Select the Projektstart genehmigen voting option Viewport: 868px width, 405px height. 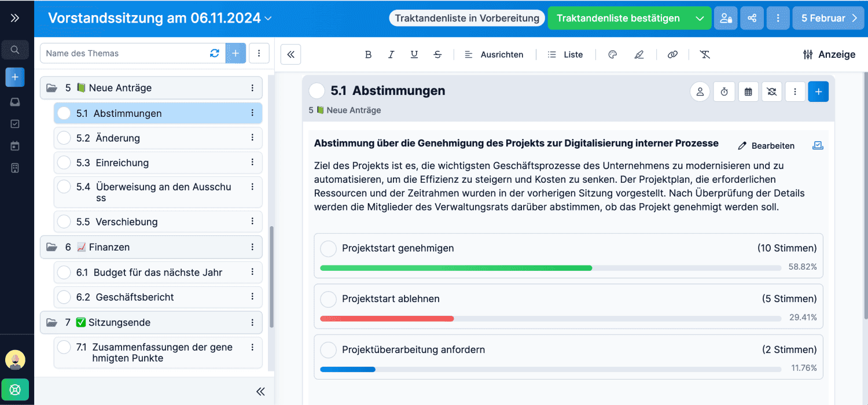(328, 248)
